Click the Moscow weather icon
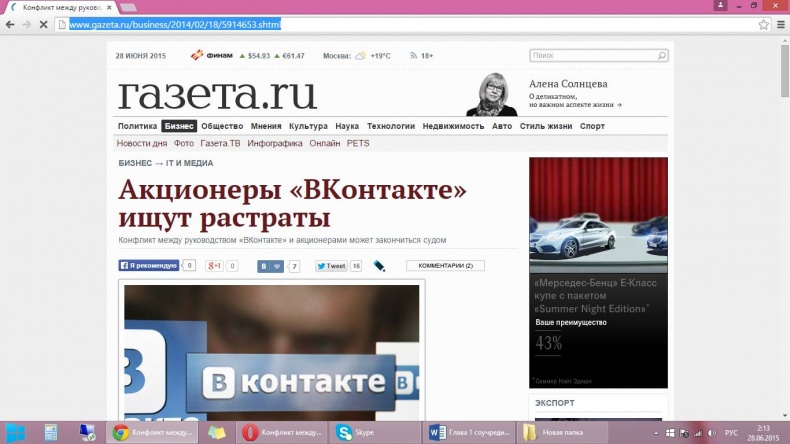 coord(361,55)
